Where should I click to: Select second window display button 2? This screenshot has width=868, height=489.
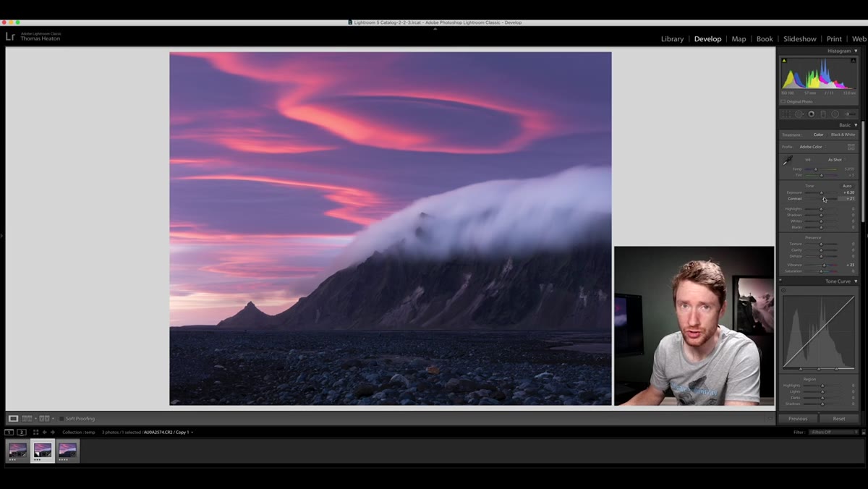[x=22, y=432]
